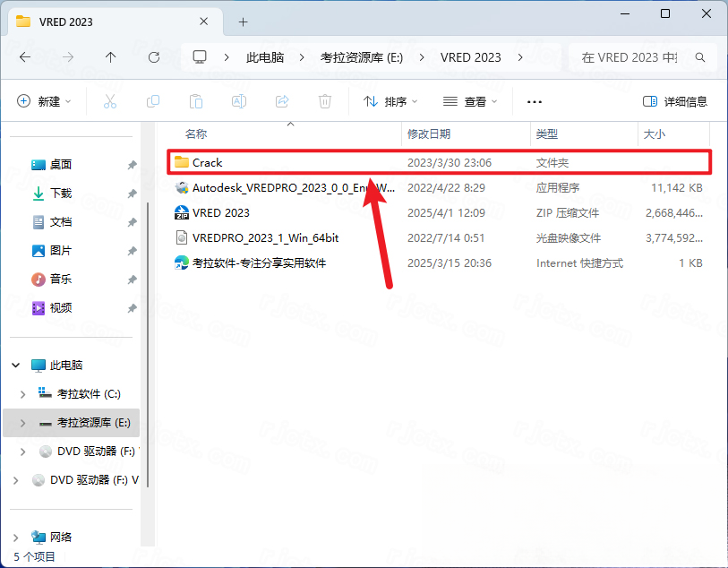Go up one folder level

(x=110, y=57)
